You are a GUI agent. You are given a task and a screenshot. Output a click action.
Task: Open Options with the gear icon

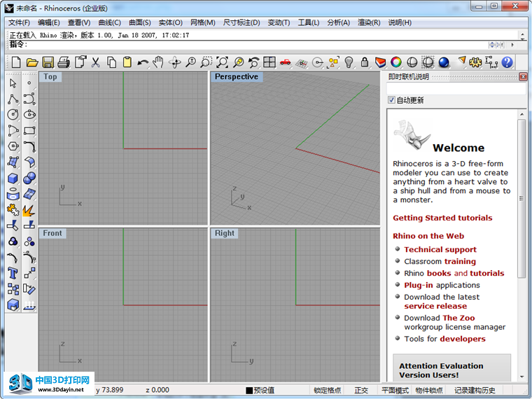(x=475, y=62)
